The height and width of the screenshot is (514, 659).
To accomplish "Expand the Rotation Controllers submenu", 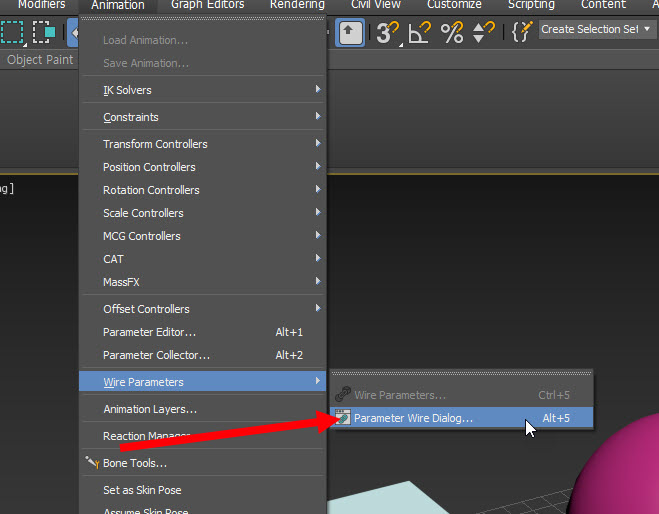I will pyautogui.click(x=203, y=190).
